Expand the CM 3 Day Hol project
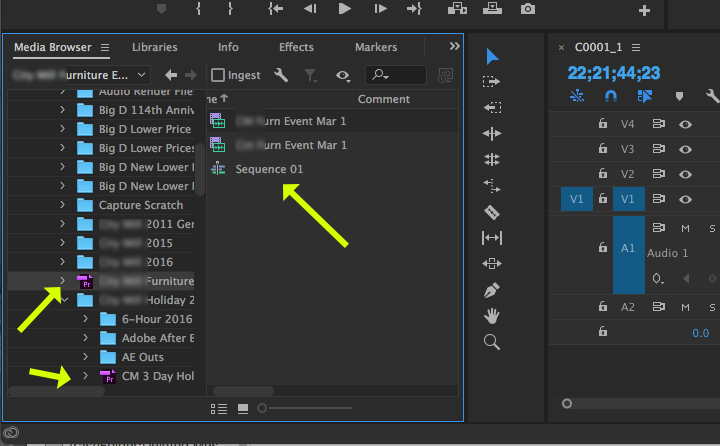This screenshot has width=720, height=446. (x=85, y=375)
